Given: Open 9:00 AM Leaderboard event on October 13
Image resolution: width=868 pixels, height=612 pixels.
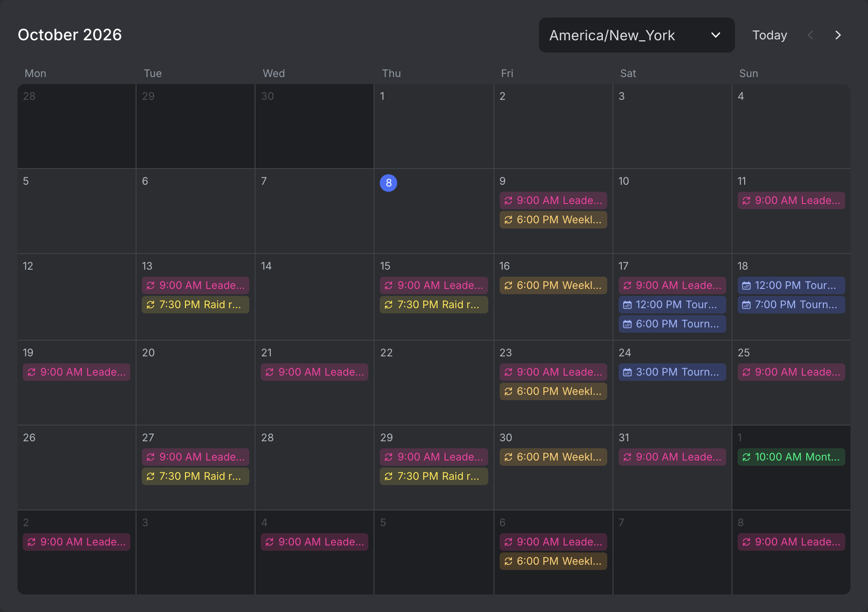Looking at the screenshot, I should [196, 285].
